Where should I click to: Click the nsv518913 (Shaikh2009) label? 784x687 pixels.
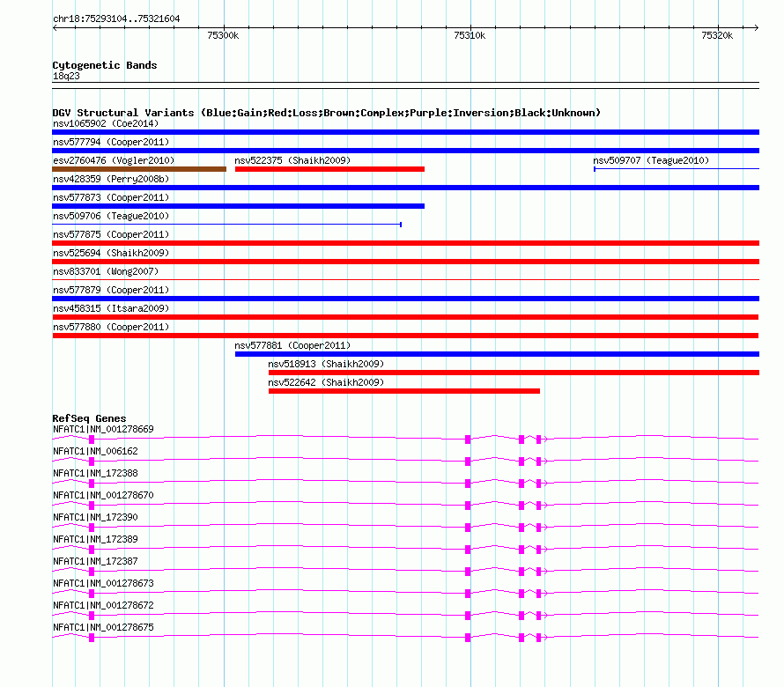click(326, 364)
